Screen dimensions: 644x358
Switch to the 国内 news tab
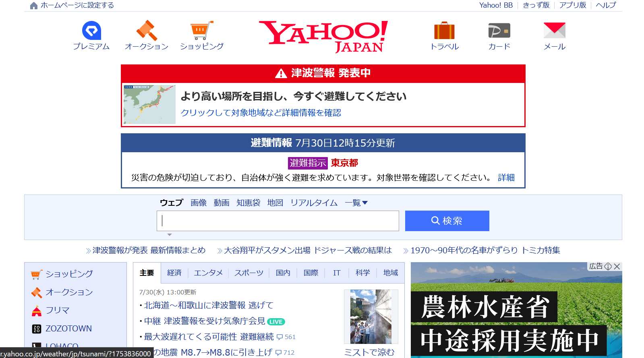pyautogui.click(x=283, y=273)
